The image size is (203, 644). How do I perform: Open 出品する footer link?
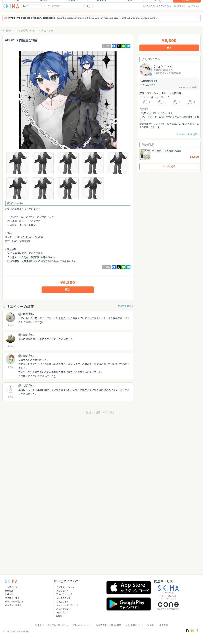pyautogui.click(x=9, y=594)
